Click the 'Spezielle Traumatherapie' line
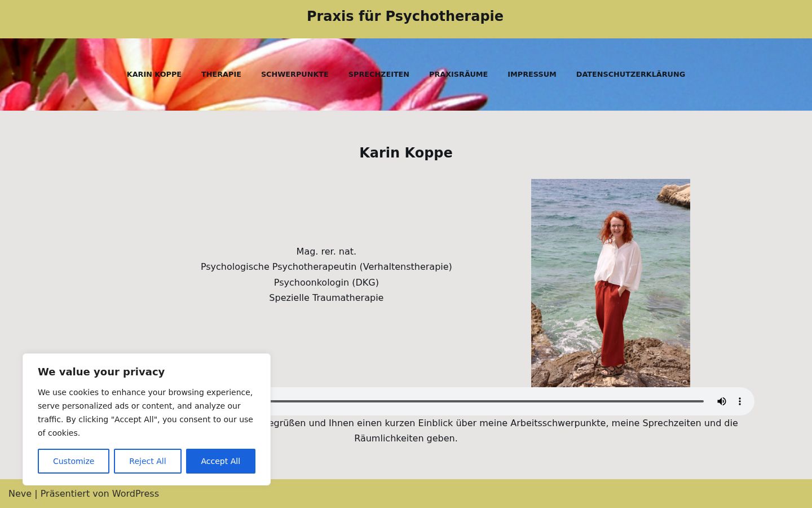This screenshot has width=812, height=508. click(x=326, y=297)
